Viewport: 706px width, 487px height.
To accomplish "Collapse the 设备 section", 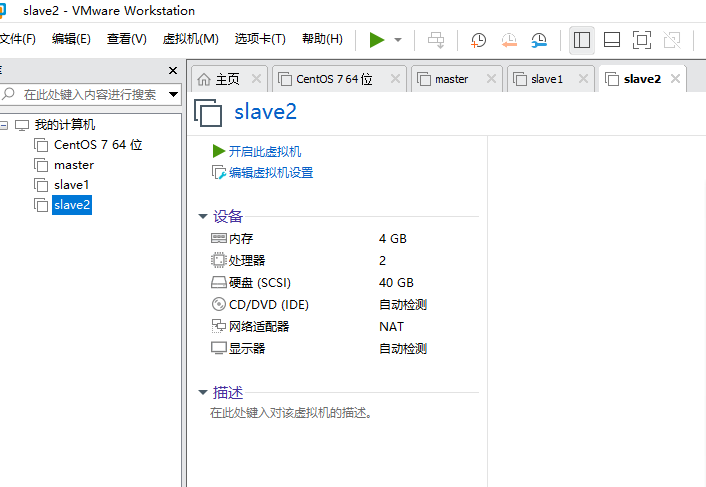I will click(203, 216).
